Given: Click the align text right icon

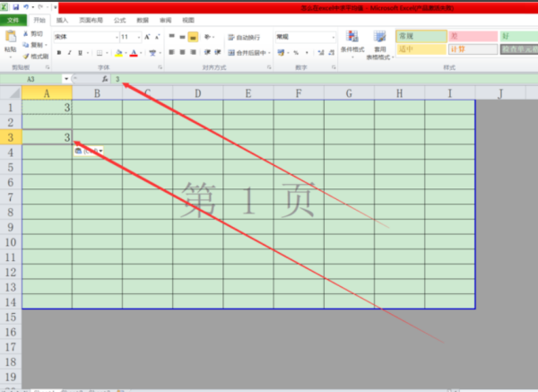Looking at the screenshot, I should [x=193, y=52].
